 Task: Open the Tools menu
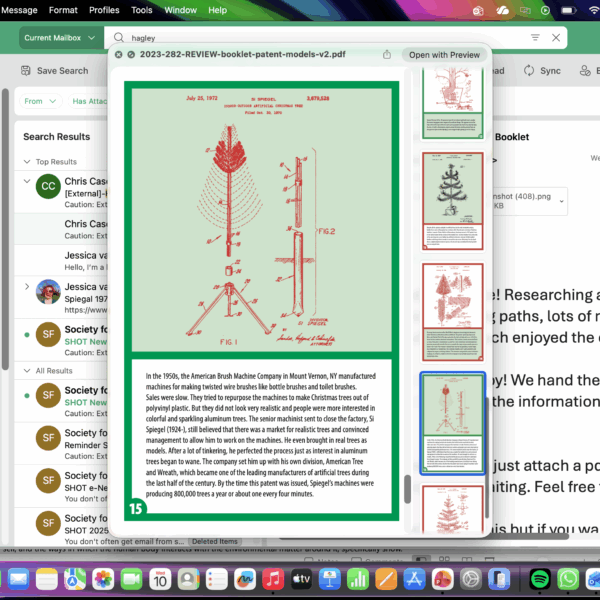coord(142,10)
